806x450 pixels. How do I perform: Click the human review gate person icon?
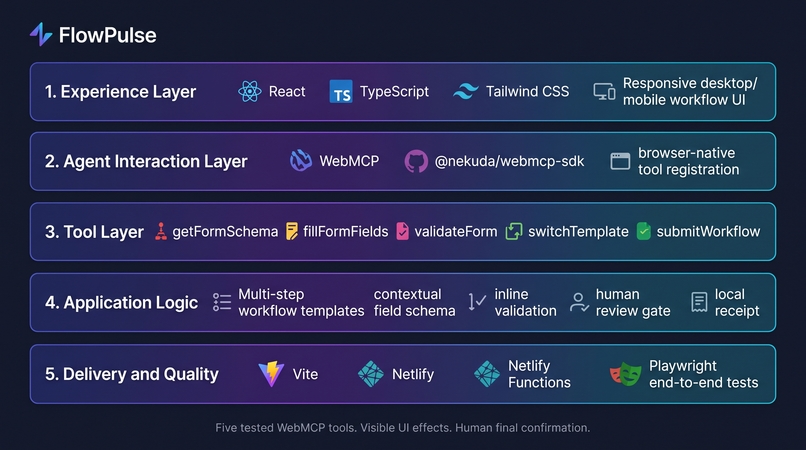pos(579,302)
